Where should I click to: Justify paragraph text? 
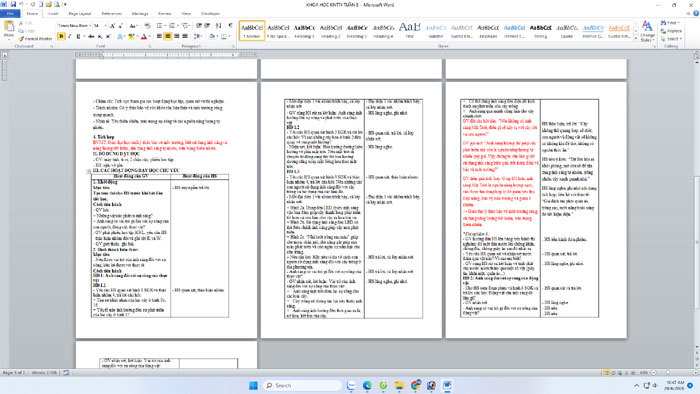pyautogui.click(x=185, y=36)
